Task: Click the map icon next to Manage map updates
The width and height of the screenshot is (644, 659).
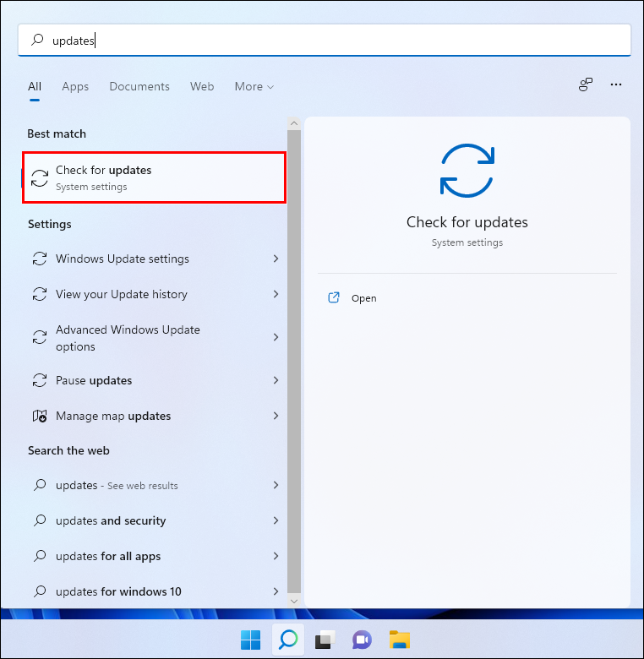Action: (40, 416)
